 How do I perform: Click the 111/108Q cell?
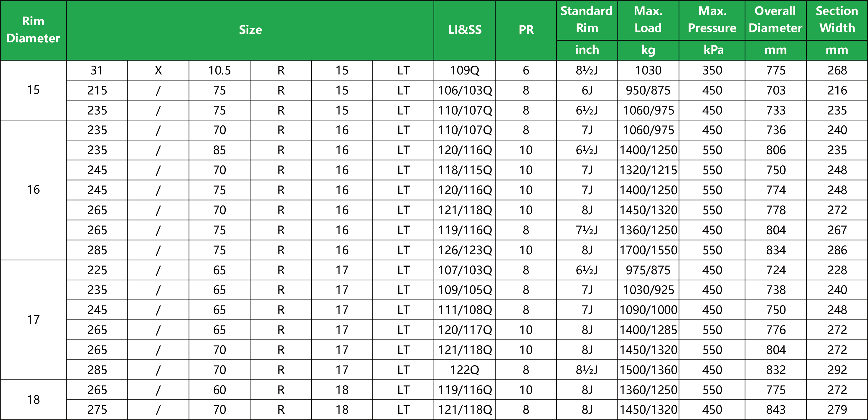[x=465, y=310]
